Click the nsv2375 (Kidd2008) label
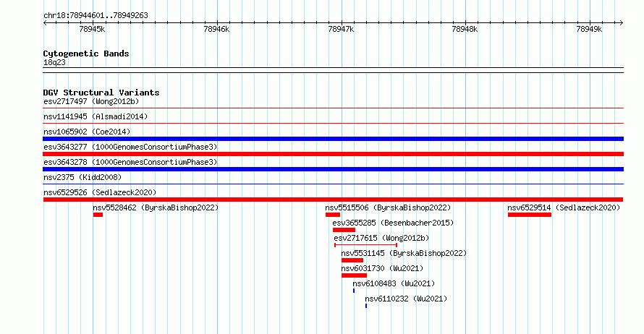Screen dimensions: 644x334 click(82, 177)
